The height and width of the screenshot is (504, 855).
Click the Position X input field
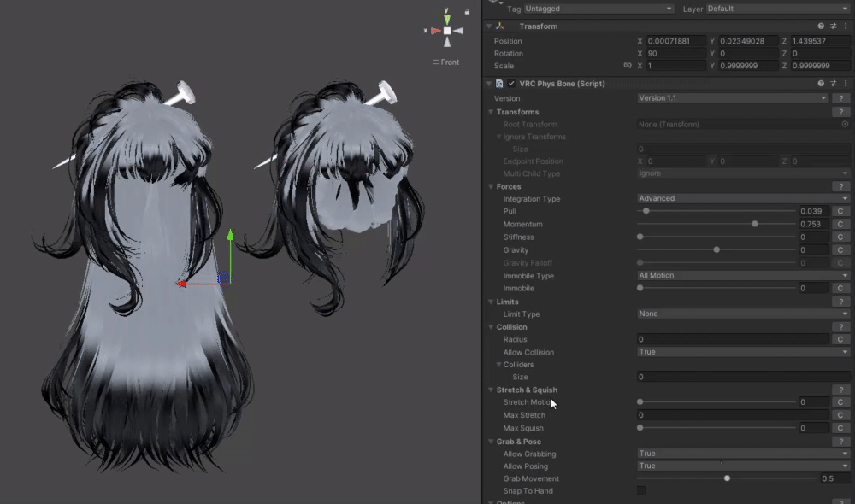tap(676, 41)
